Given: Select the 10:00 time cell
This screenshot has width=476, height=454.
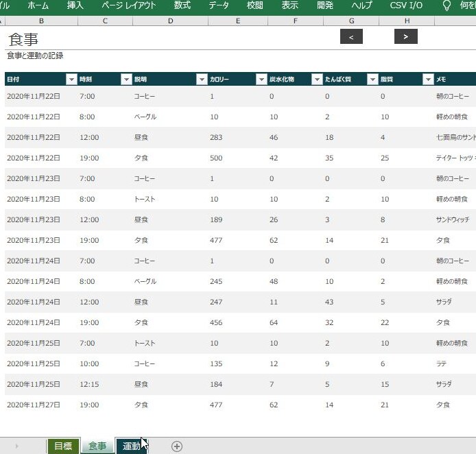Looking at the screenshot, I should 89,364.
